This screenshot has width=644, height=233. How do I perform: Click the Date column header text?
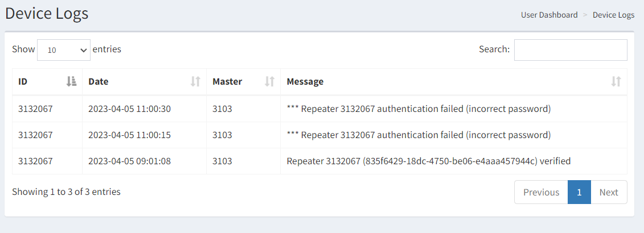(x=98, y=82)
